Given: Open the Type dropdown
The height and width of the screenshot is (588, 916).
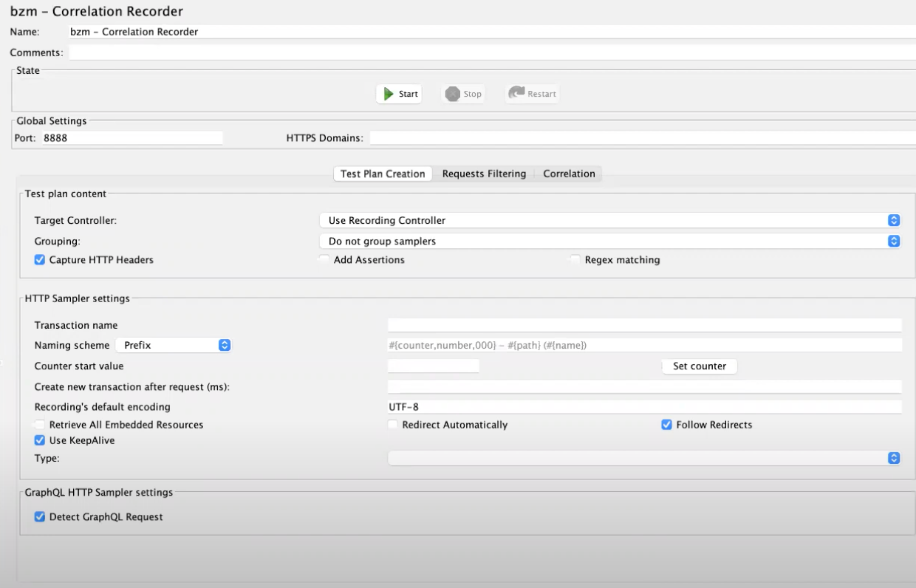Looking at the screenshot, I should click(x=644, y=458).
